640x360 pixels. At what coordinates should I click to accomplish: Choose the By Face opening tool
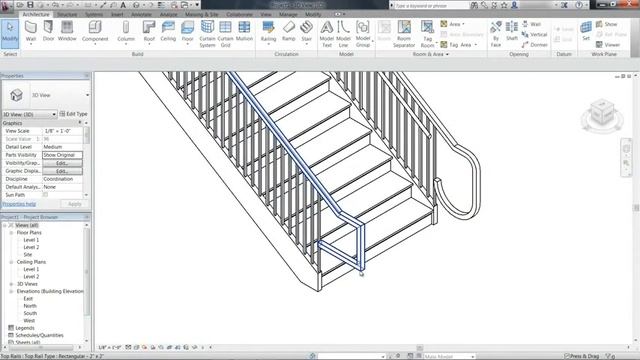(496, 34)
